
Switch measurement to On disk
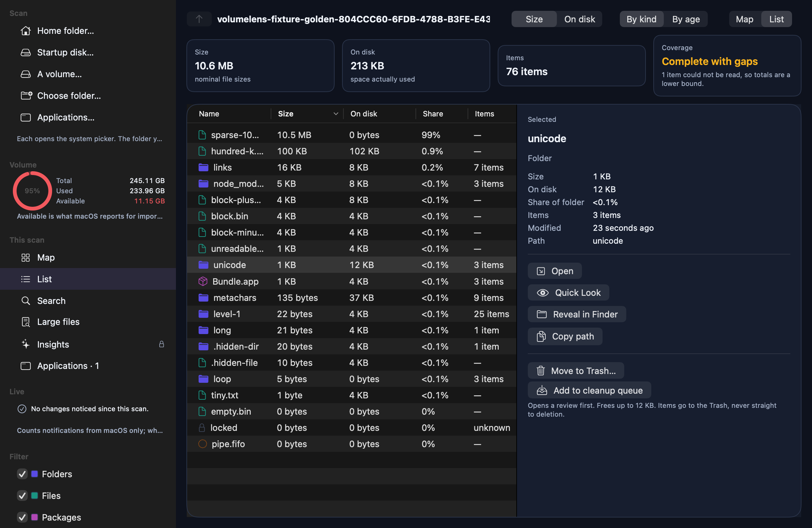click(x=579, y=19)
